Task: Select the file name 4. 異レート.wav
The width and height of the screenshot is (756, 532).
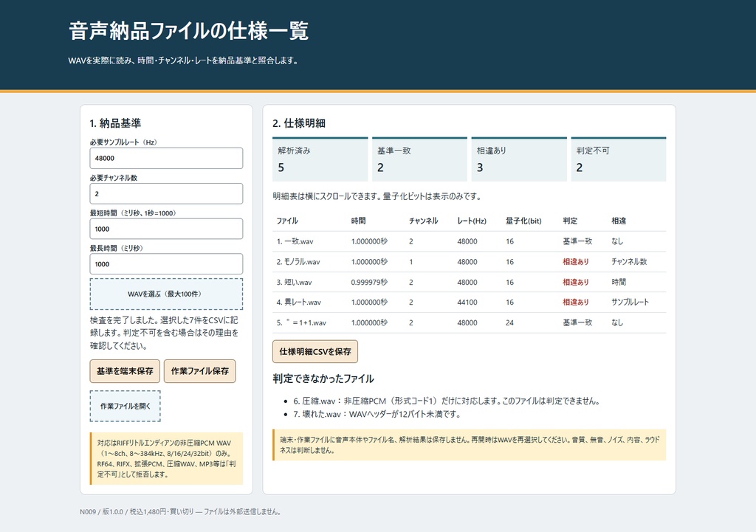Action: point(299,302)
